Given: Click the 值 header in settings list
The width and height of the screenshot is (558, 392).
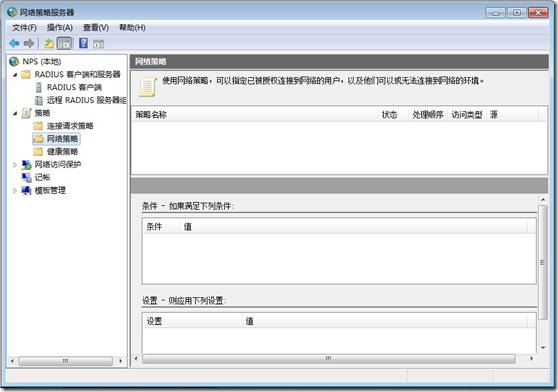Looking at the screenshot, I should pyautogui.click(x=385, y=321).
